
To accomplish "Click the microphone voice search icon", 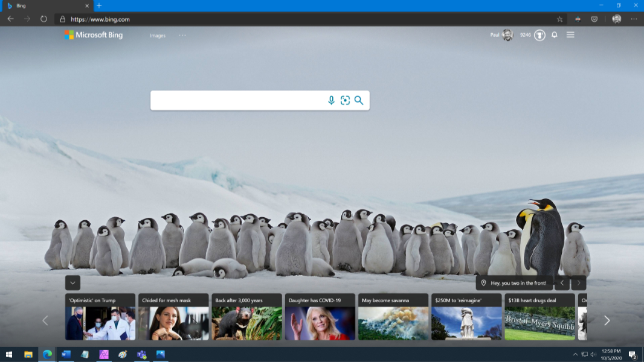I will click(331, 100).
